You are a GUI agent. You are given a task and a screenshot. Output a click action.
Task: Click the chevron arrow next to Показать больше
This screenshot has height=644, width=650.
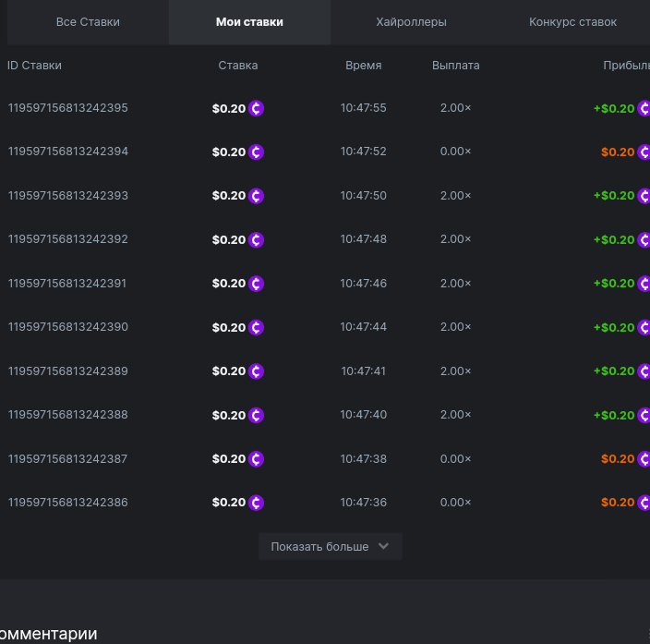(384, 546)
